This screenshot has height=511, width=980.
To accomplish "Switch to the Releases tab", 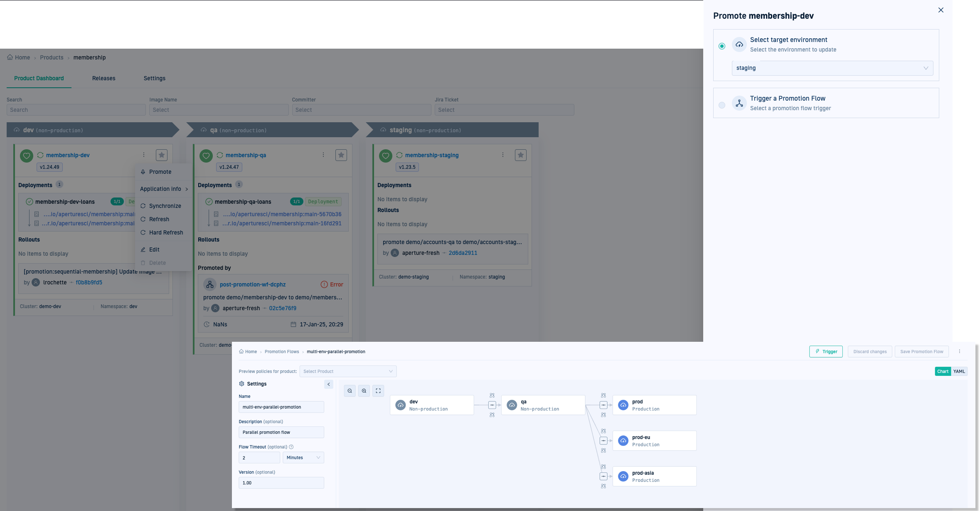I will coord(103,78).
